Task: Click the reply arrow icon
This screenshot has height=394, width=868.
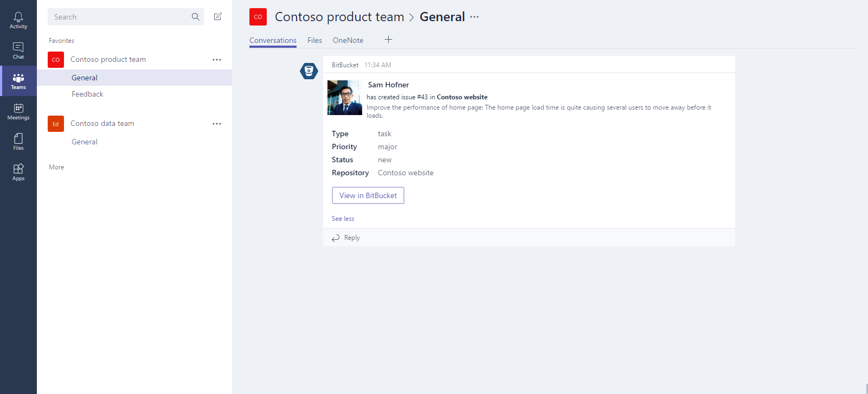Action: click(336, 238)
